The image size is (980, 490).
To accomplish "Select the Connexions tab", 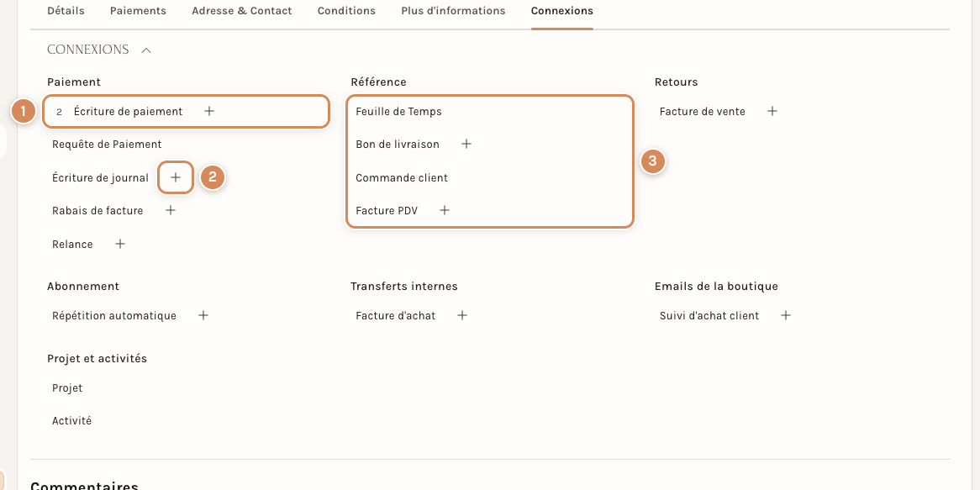I will pyautogui.click(x=562, y=11).
